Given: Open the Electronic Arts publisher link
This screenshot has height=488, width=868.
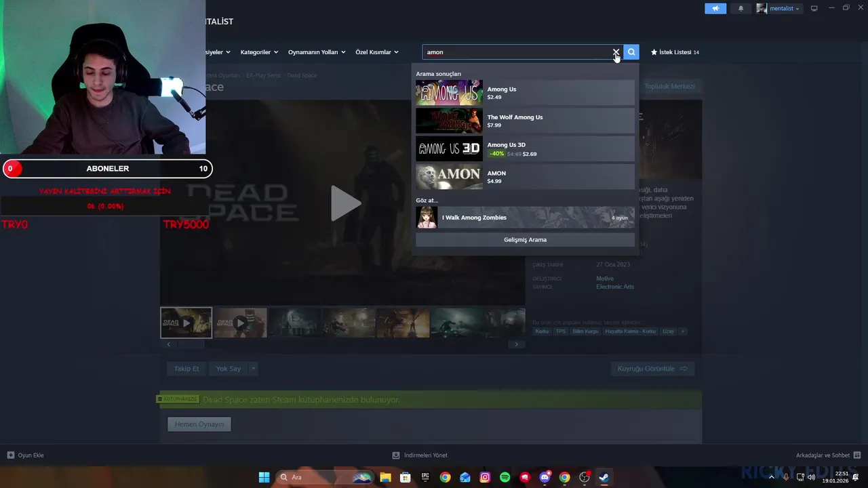Looking at the screenshot, I should click(615, 287).
